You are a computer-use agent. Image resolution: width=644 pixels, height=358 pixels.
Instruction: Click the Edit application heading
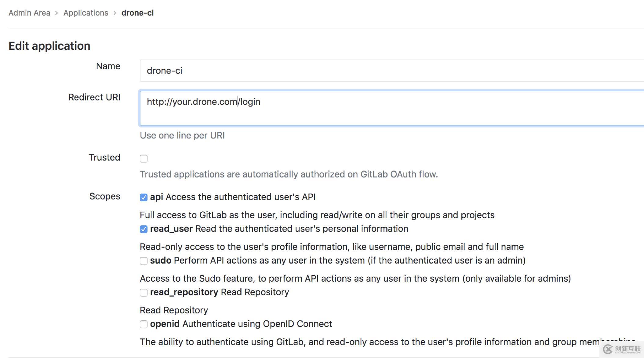(49, 46)
